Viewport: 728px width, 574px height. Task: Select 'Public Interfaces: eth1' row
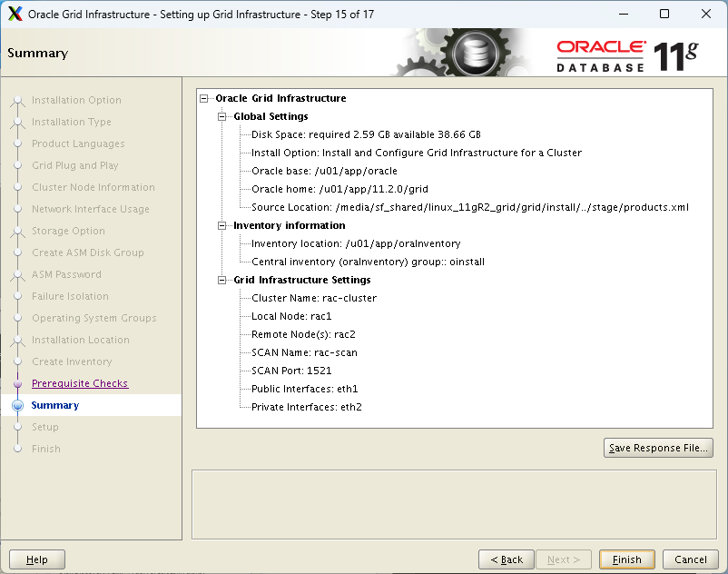coord(305,389)
